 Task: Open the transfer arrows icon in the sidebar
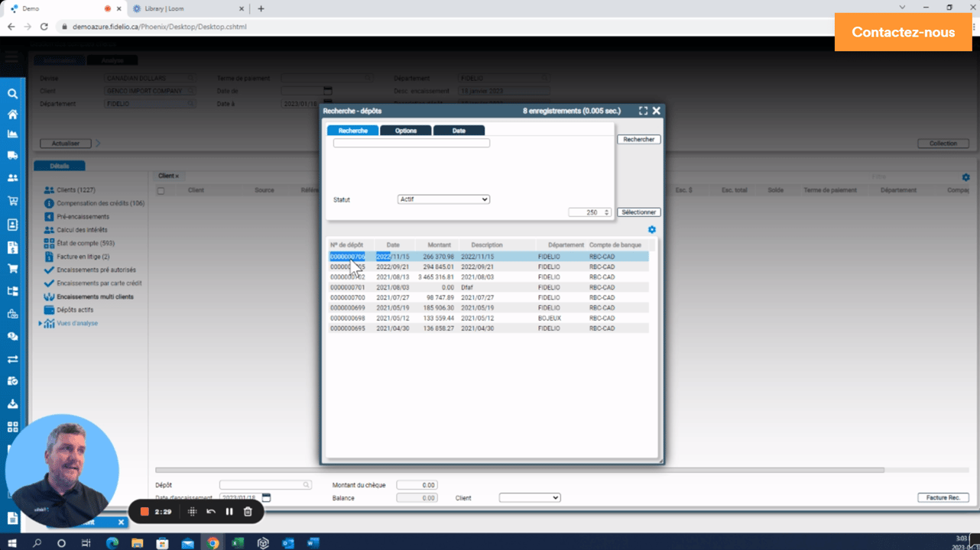pos(12,359)
